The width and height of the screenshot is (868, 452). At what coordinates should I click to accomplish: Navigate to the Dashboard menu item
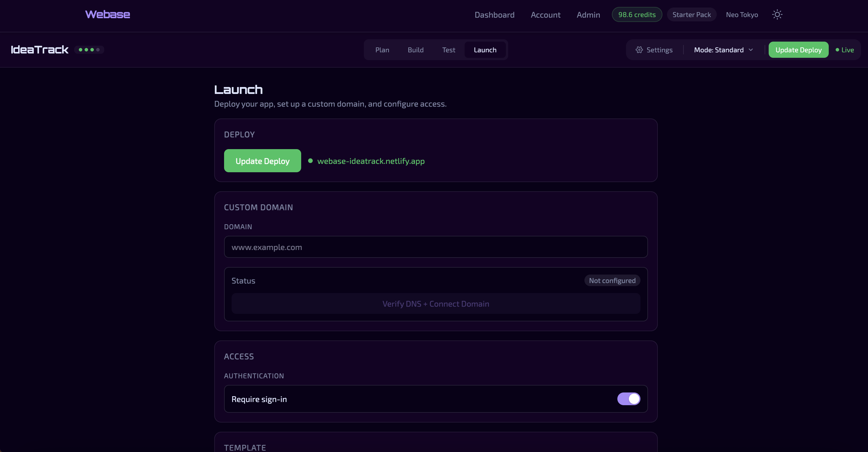point(494,14)
